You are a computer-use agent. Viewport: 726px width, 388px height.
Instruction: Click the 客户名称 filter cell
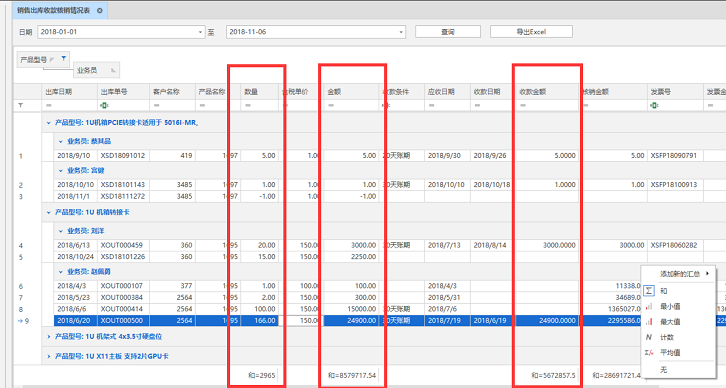pyautogui.click(x=172, y=106)
